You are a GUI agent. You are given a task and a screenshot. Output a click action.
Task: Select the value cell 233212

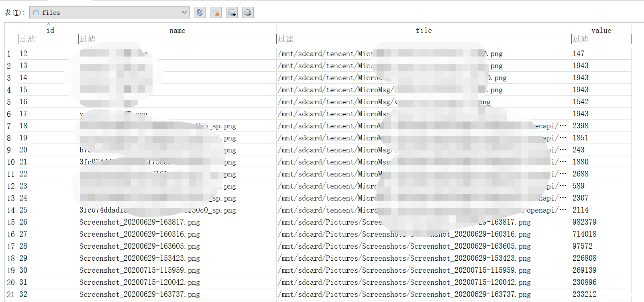pyautogui.click(x=601, y=294)
